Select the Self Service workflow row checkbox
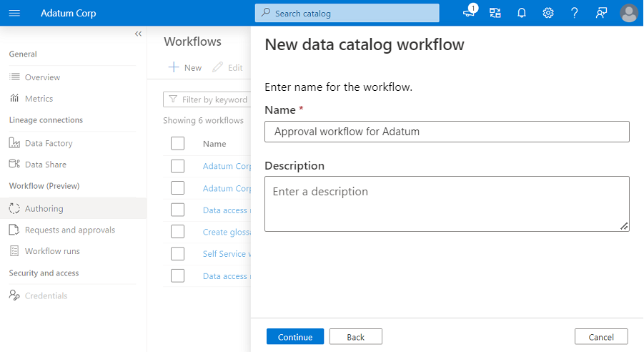Viewport: 644px width, 352px height. pyautogui.click(x=178, y=254)
